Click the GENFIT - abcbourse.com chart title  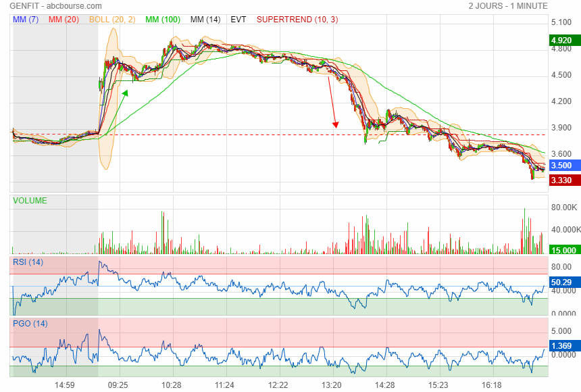pyautogui.click(x=55, y=6)
